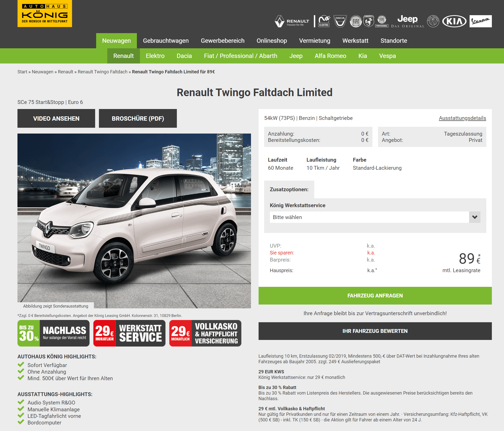Open Renault breadcrumb link
Viewport: 504px width, 431px height.
coord(66,72)
